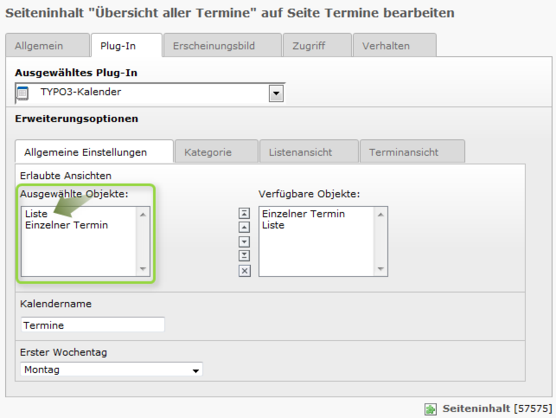Screen dimensions: 556x418
Task: Open the Allgemein tab
Action: pos(48,45)
